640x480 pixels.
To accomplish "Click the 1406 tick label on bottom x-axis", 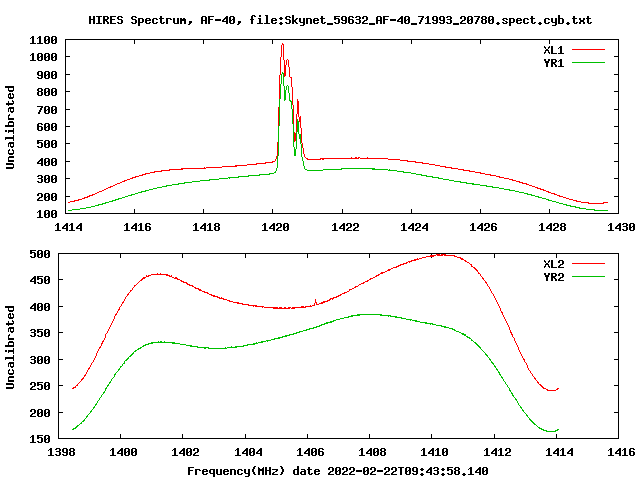I will (310, 452).
